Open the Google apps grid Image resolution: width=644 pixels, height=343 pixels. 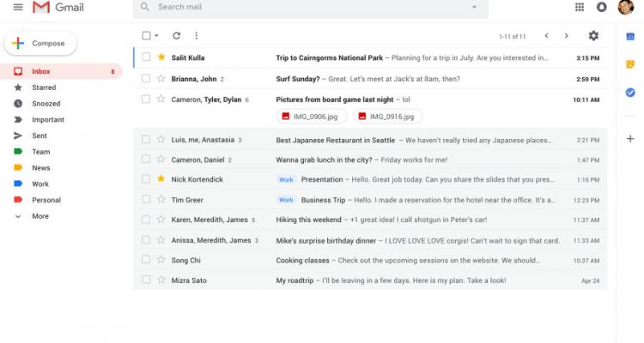pyautogui.click(x=579, y=8)
